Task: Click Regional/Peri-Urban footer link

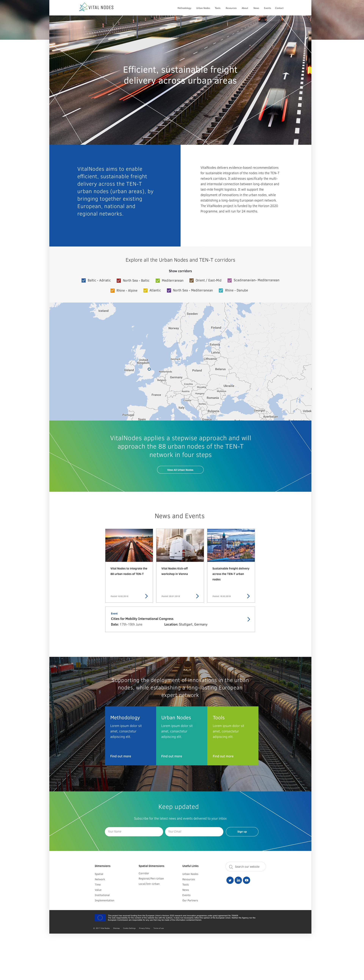Action: pos(151,878)
